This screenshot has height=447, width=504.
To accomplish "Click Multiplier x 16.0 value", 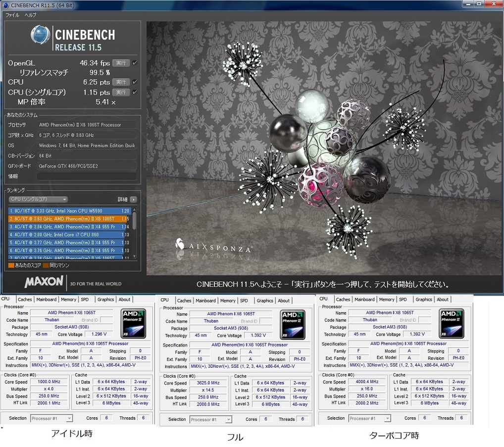I will [x=367, y=389].
